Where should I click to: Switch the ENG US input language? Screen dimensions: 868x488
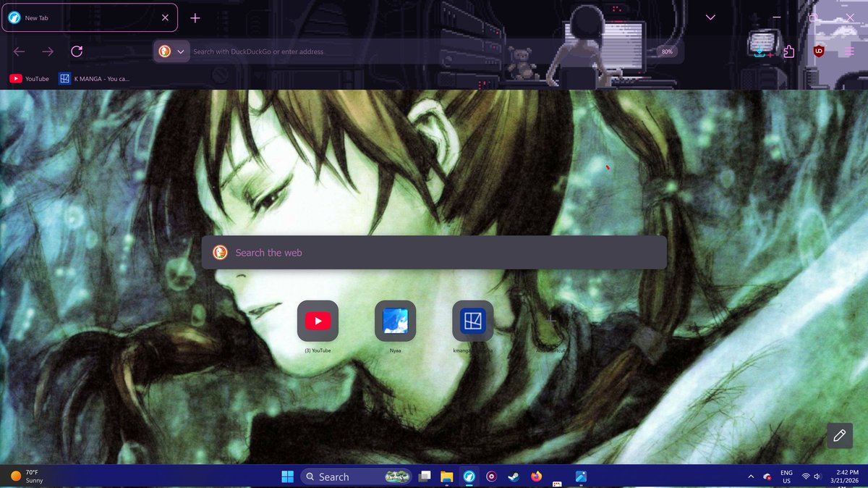[x=786, y=476]
